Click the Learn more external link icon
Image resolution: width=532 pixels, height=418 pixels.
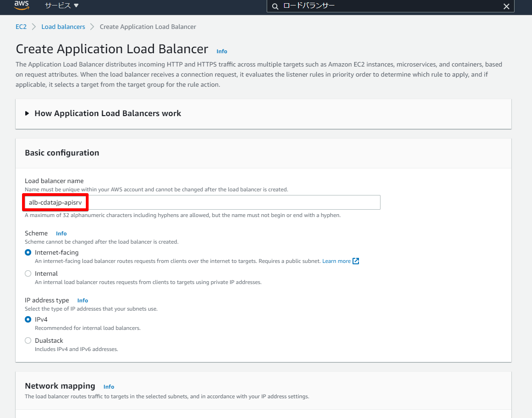tap(356, 261)
